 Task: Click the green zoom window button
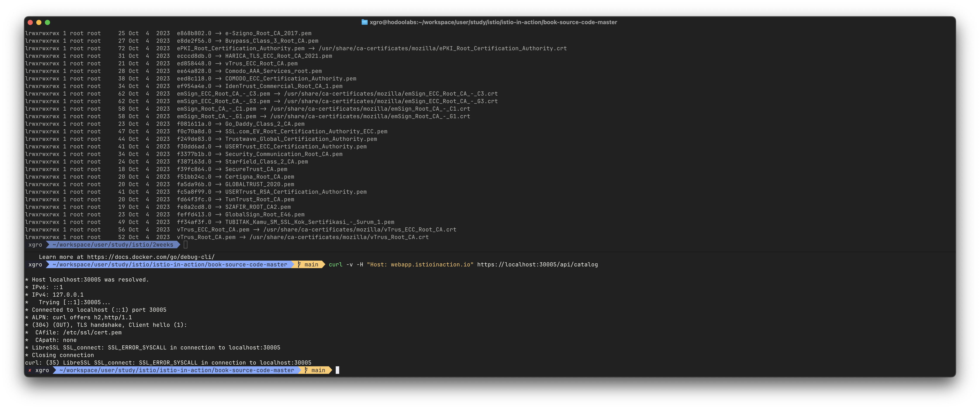pyautogui.click(x=47, y=22)
